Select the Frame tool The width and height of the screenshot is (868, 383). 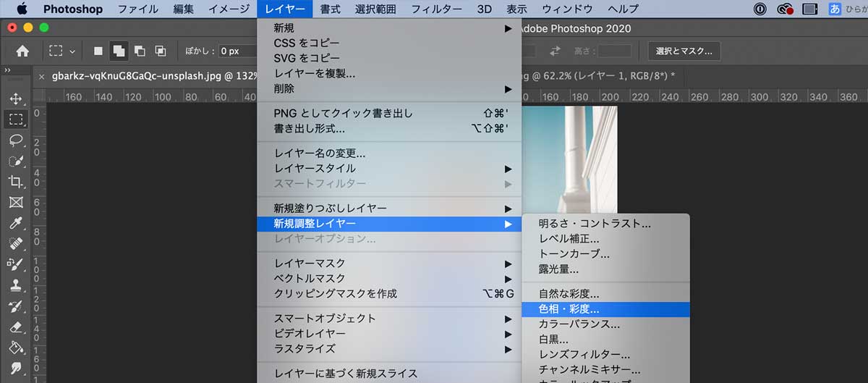[16, 203]
